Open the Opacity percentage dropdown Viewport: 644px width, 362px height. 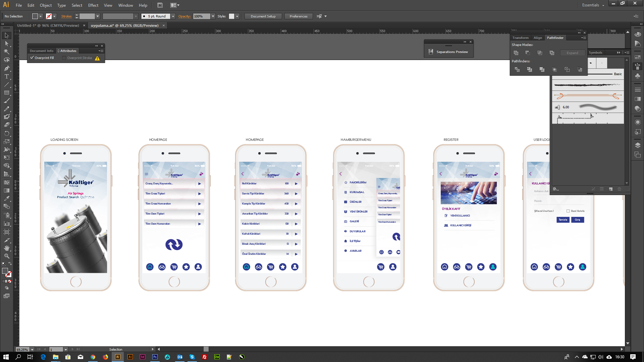coord(213,16)
